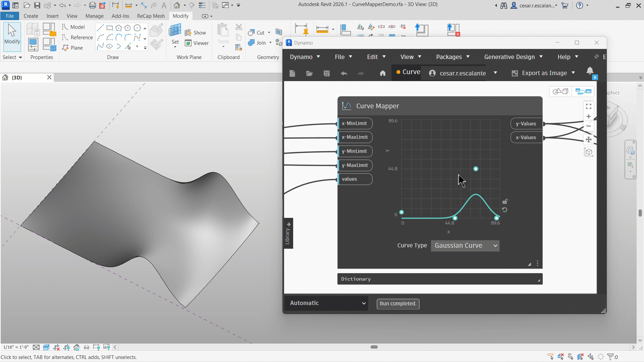Activate the pan tool in the Dynamo canvas
The height and width of the screenshot is (362, 644).
point(588,139)
